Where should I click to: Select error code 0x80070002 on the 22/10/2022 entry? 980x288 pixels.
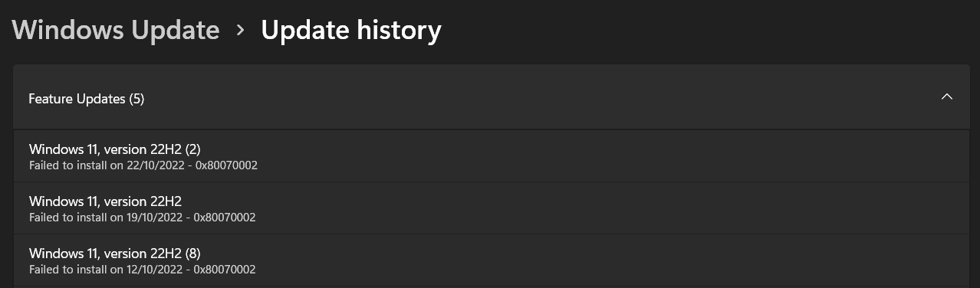(225, 165)
